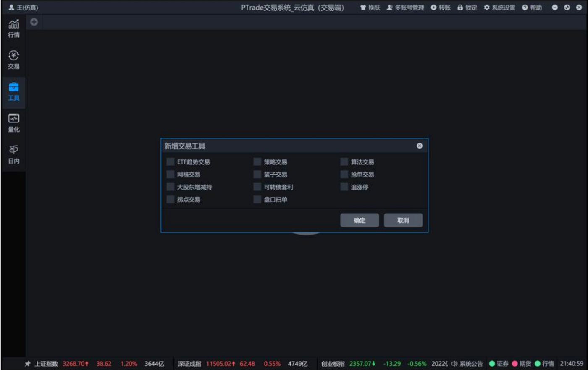Click the plus icon to add a tab
The height and width of the screenshot is (370, 588).
[x=34, y=22]
